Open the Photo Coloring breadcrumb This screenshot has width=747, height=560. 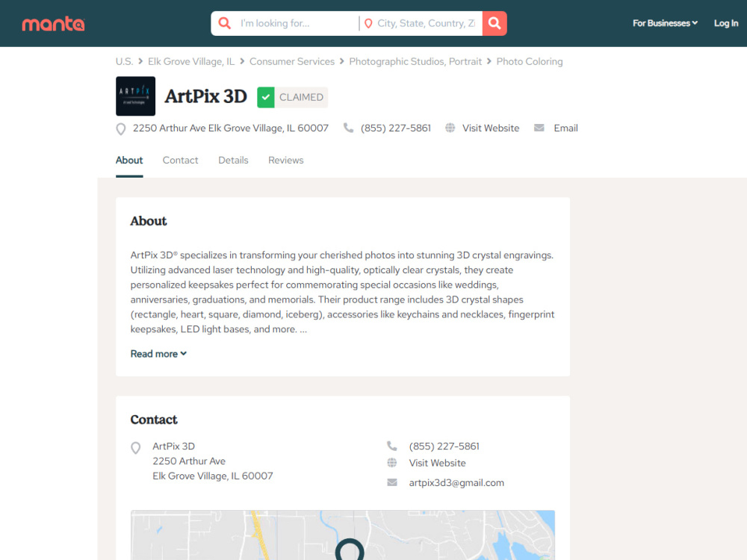[x=530, y=61]
